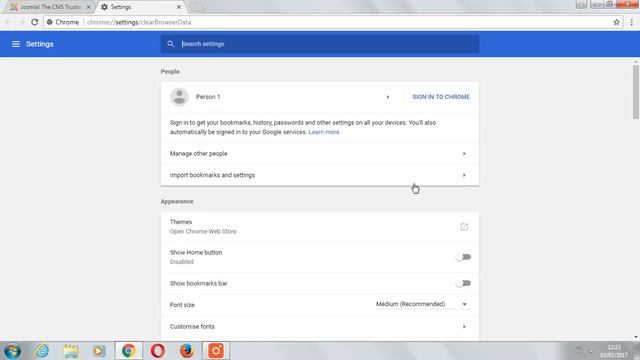The height and width of the screenshot is (360, 640).
Task: Launch Internet Explorer from the taskbar
Action: [x=42, y=351]
